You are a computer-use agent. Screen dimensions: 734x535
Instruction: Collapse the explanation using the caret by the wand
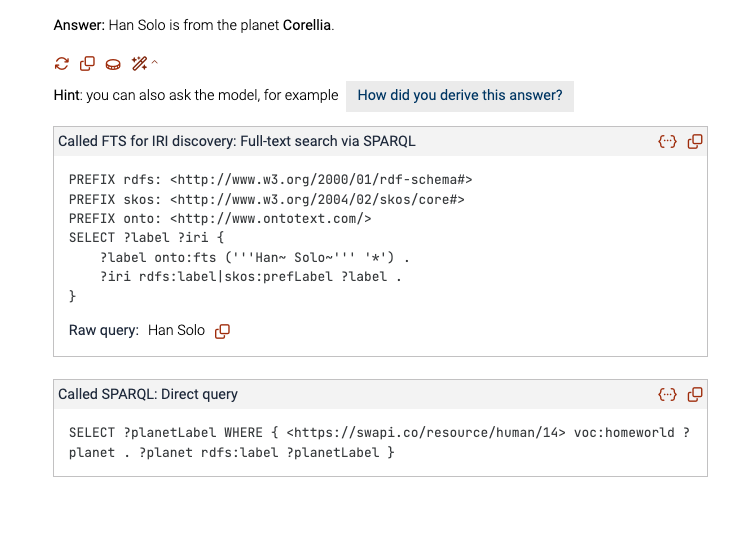[154, 62]
